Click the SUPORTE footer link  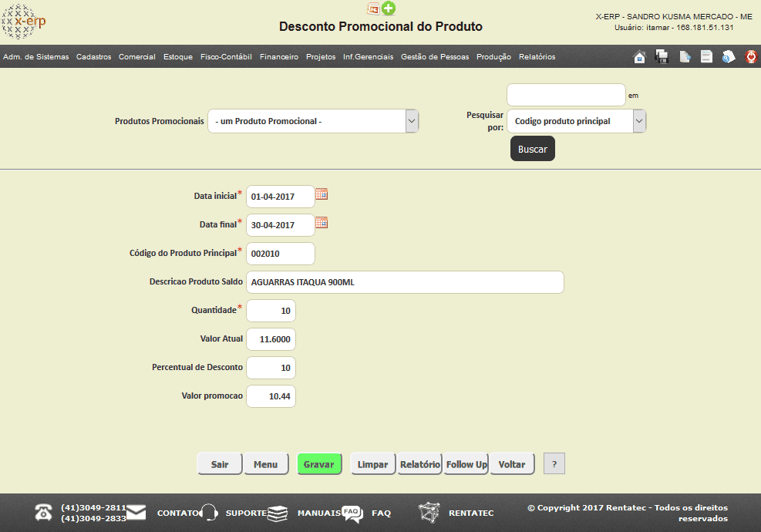246,513
